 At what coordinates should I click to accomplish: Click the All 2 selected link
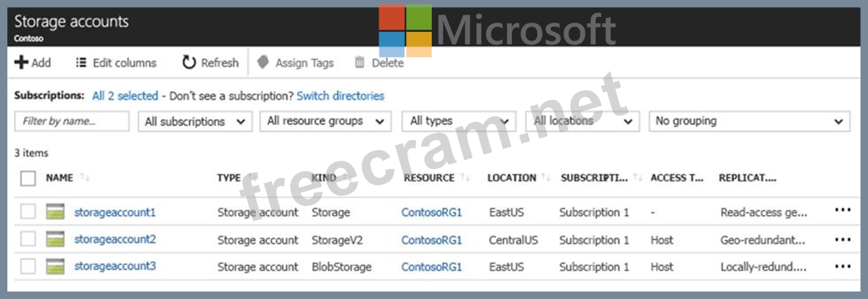click(x=125, y=96)
